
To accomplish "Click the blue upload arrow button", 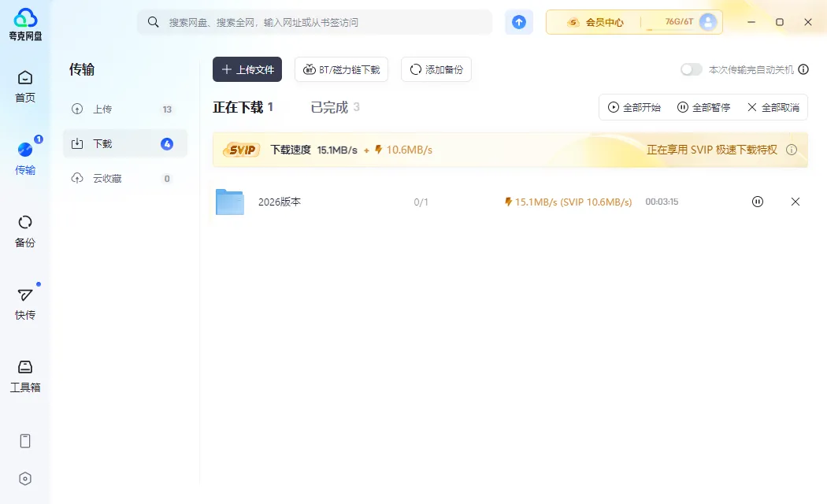I will coord(519,22).
